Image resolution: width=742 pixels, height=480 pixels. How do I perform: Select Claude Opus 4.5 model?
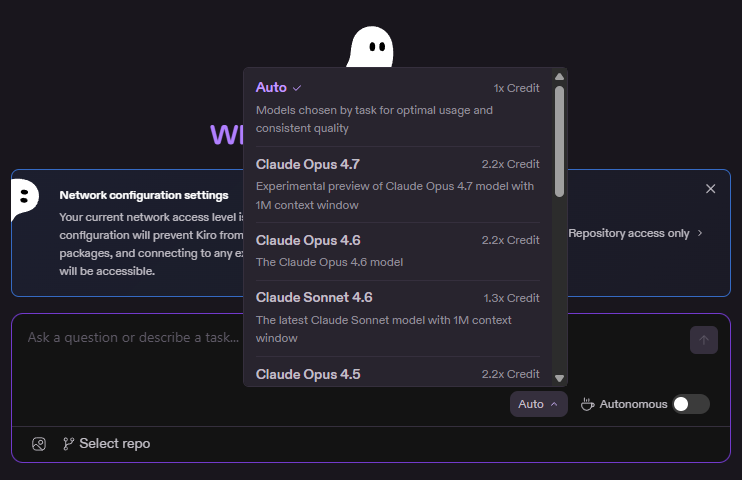(398, 373)
